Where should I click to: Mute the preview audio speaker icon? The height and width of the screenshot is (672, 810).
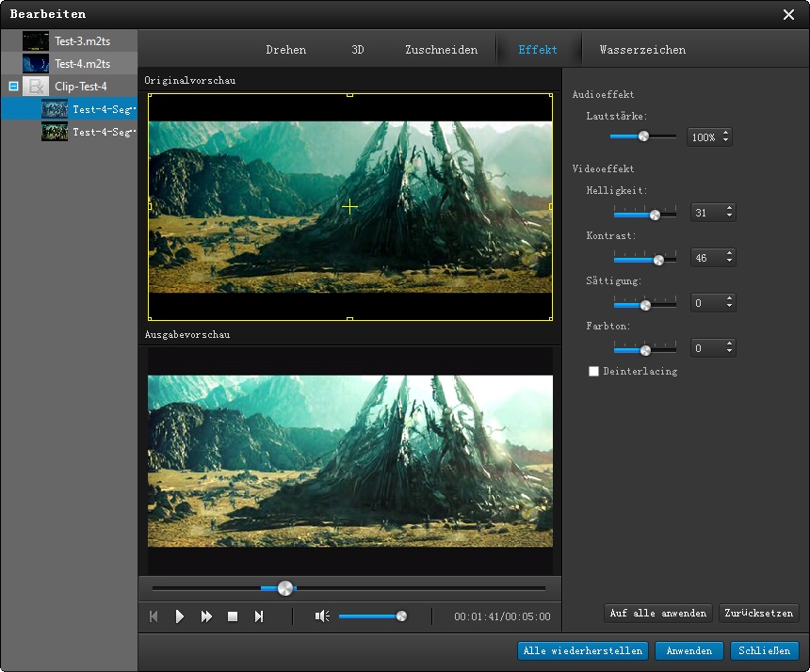click(x=322, y=616)
